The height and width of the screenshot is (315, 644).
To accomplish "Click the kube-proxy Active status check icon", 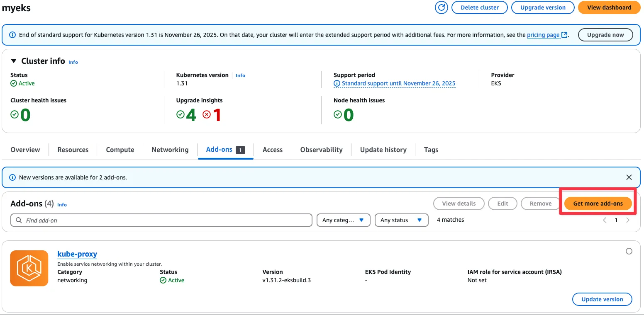I will click(163, 280).
